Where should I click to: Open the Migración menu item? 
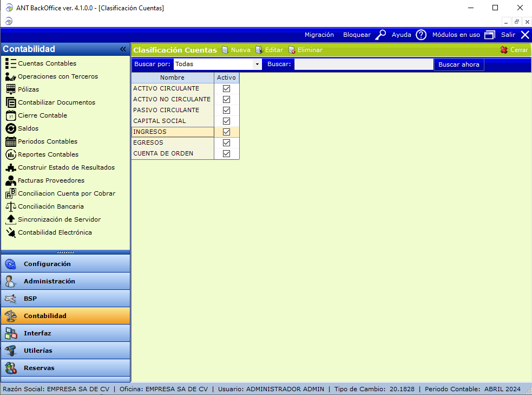coord(319,35)
